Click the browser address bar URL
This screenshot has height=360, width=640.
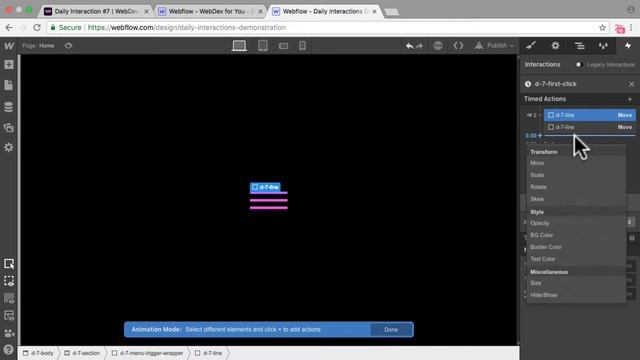pyautogui.click(x=187, y=27)
